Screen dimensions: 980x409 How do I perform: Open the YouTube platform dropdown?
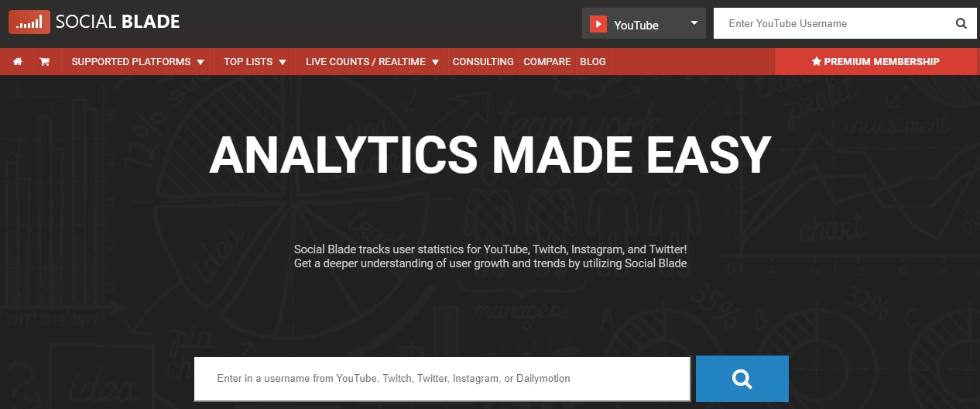pos(644,24)
